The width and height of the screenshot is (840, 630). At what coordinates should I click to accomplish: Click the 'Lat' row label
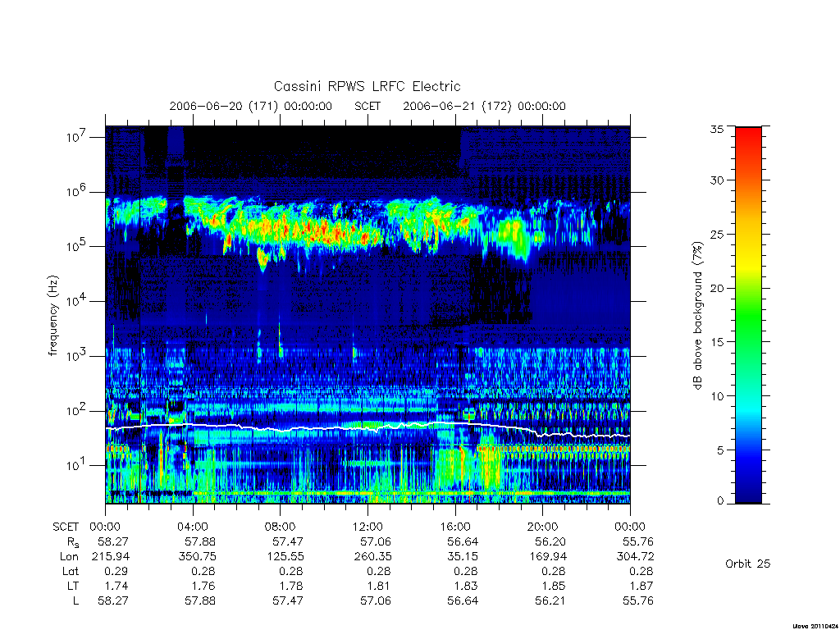point(71,571)
